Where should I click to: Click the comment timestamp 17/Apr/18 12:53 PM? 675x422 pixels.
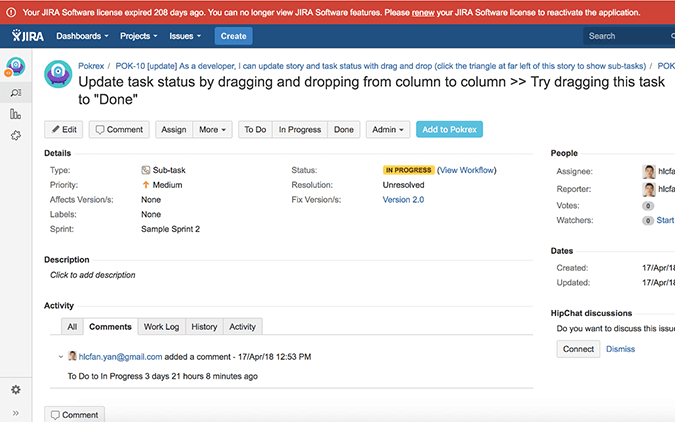tap(275, 357)
